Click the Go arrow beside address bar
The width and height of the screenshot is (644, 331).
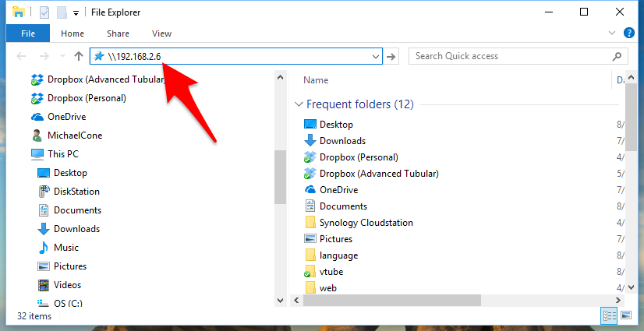point(392,56)
